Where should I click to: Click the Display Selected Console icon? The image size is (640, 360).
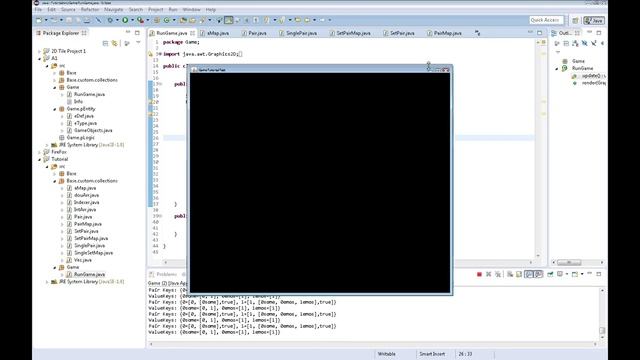561,274
